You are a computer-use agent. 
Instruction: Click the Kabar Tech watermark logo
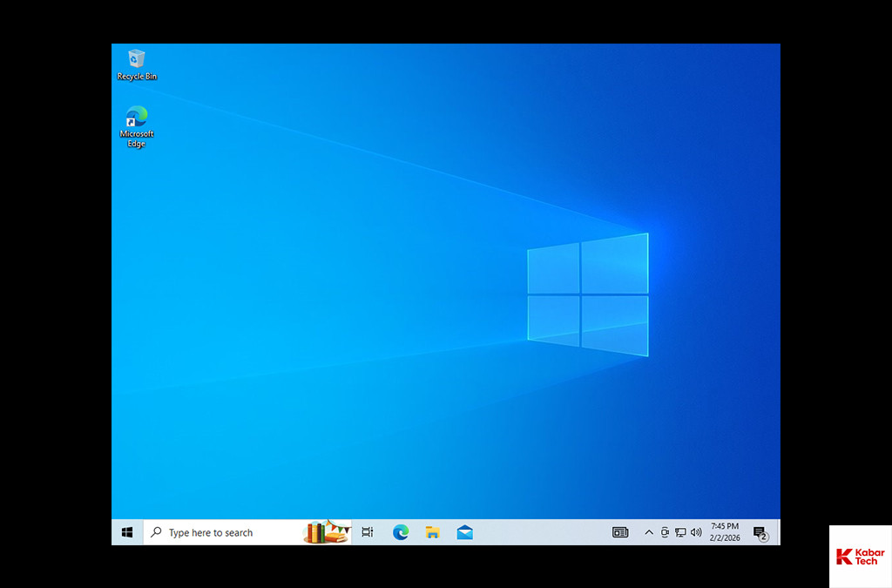tap(860, 557)
